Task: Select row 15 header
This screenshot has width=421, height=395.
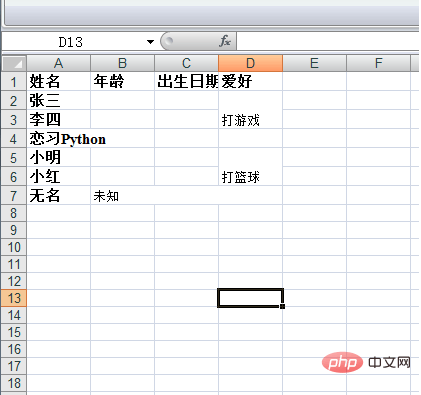Action: pos(14,332)
